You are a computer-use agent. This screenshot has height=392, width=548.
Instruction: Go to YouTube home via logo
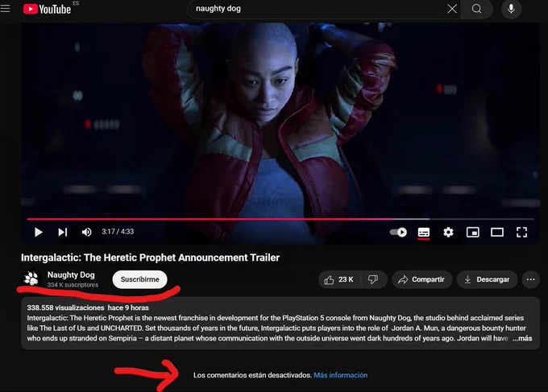(x=48, y=9)
